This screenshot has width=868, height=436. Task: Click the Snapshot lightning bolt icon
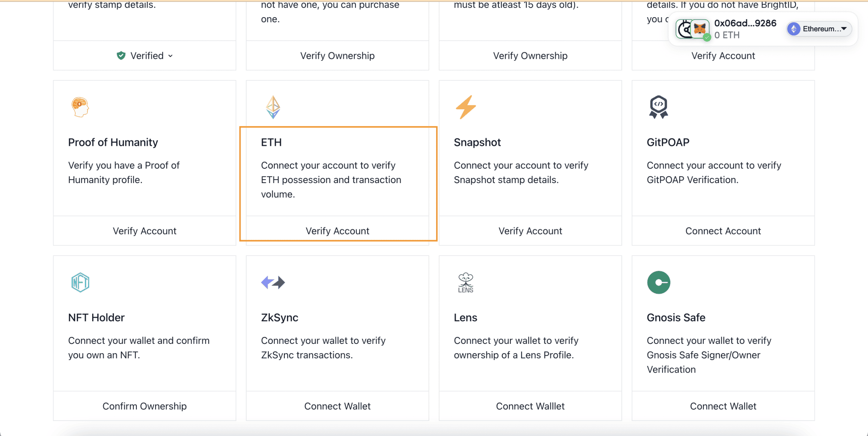[x=466, y=107]
